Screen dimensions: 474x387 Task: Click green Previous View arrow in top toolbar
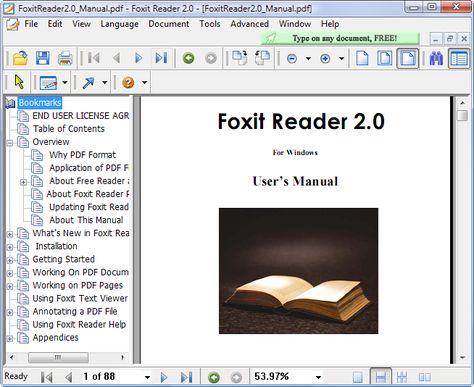point(188,59)
